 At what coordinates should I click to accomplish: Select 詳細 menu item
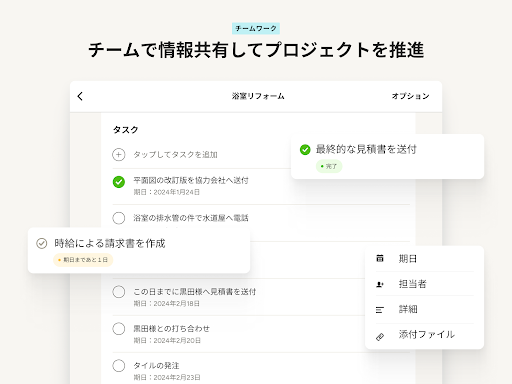(424, 309)
